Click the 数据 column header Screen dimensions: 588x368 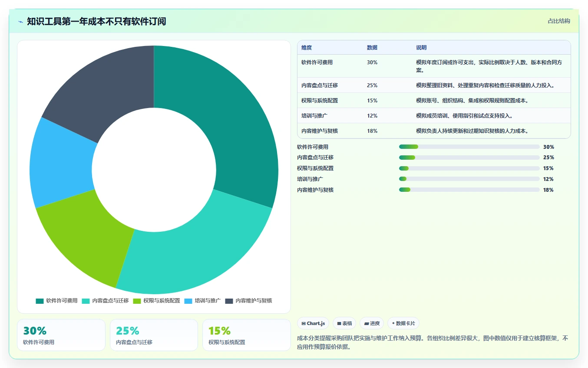pos(372,48)
